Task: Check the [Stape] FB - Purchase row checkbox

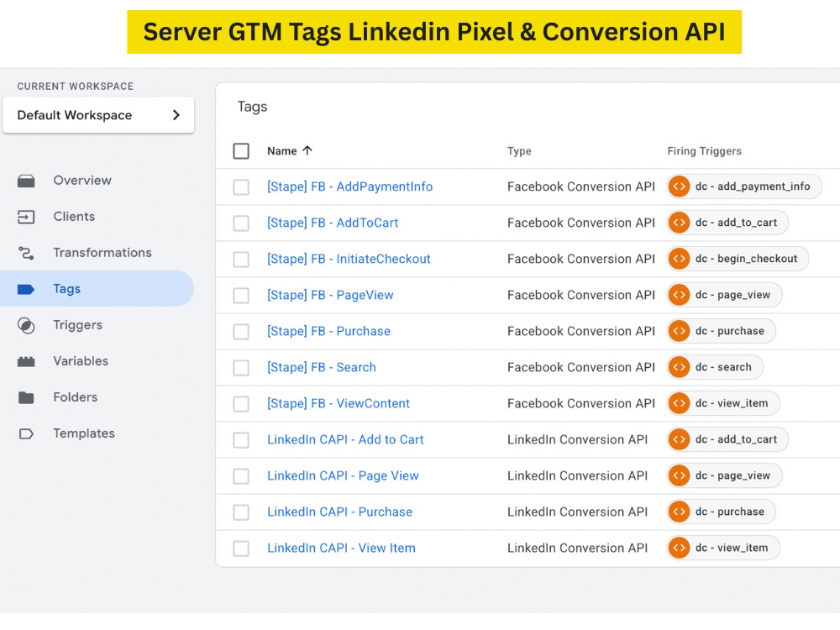Action: pyautogui.click(x=241, y=332)
